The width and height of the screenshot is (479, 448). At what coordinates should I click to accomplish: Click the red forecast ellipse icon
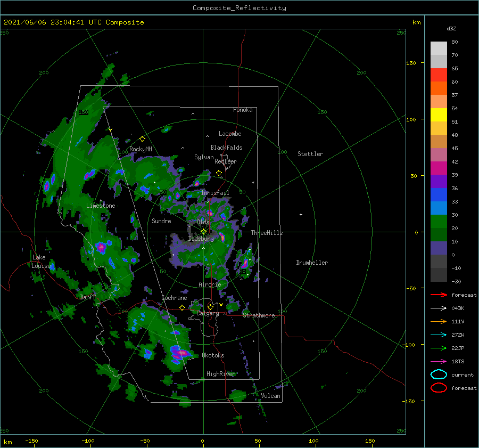(439, 388)
